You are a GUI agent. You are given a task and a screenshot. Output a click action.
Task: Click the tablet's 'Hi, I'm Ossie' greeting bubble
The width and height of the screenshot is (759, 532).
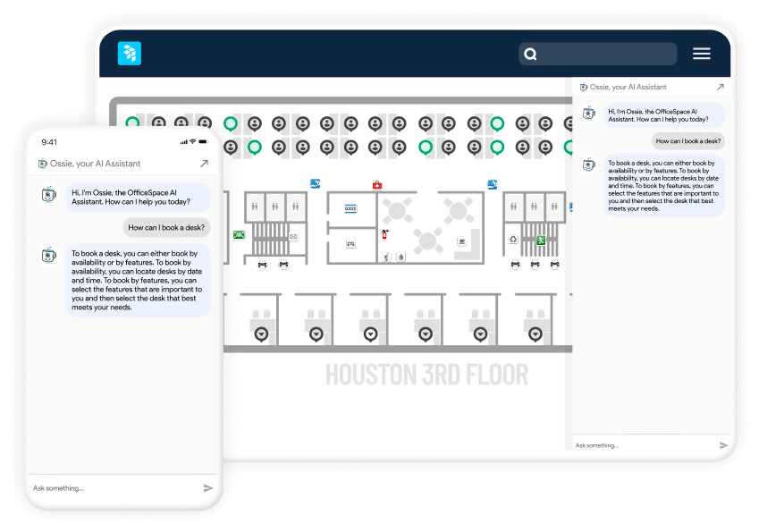[x=664, y=115]
